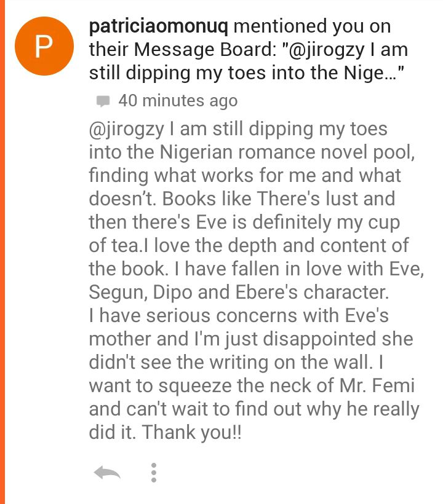443x504 pixels.
Task: Tap the line mentioning "Mr. Femi"
Action: click(x=252, y=386)
